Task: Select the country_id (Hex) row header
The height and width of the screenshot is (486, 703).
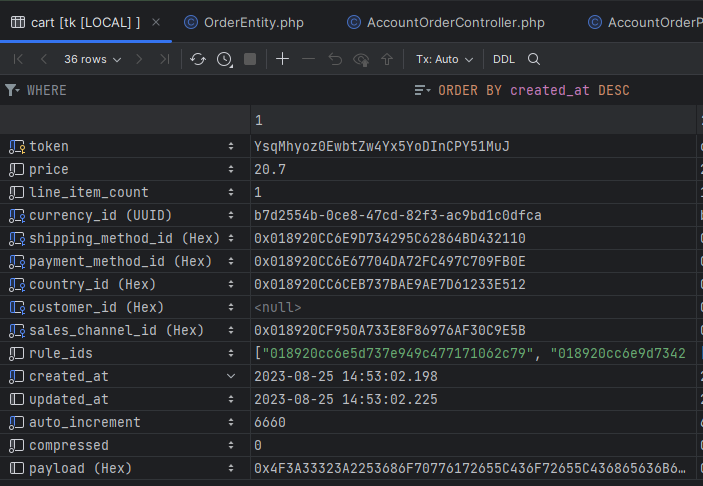Action: click(125, 284)
